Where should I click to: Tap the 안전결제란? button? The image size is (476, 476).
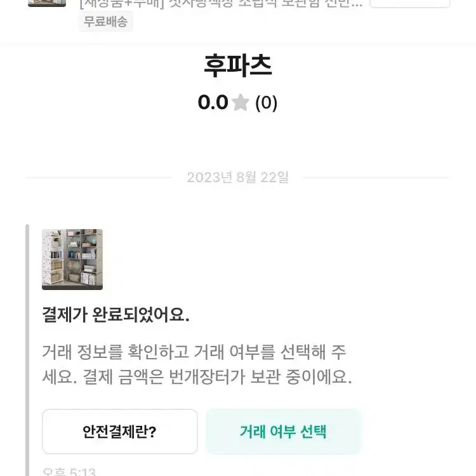click(120, 432)
